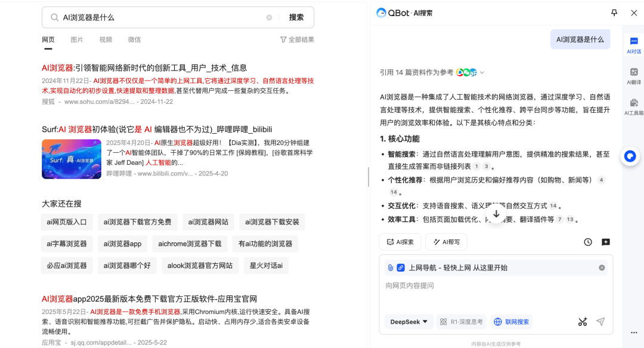Open the AI工具箱 sidebar icon

[633, 103]
